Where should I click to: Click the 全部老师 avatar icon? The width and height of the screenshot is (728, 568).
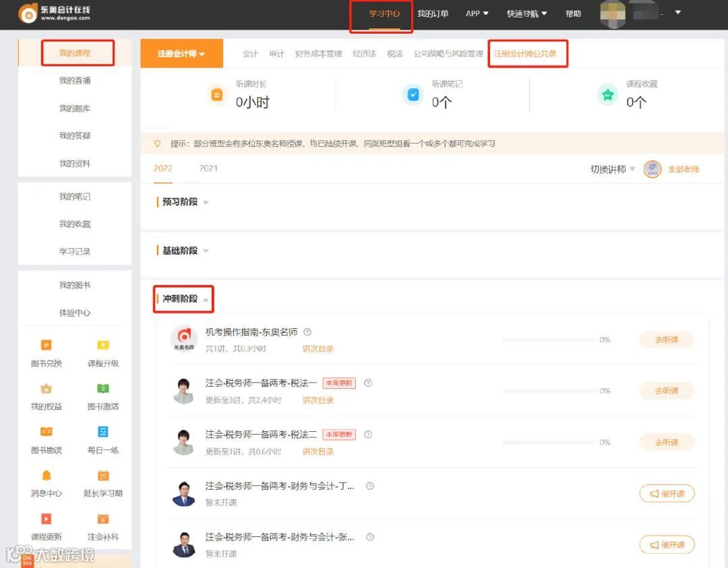(653, 169)
